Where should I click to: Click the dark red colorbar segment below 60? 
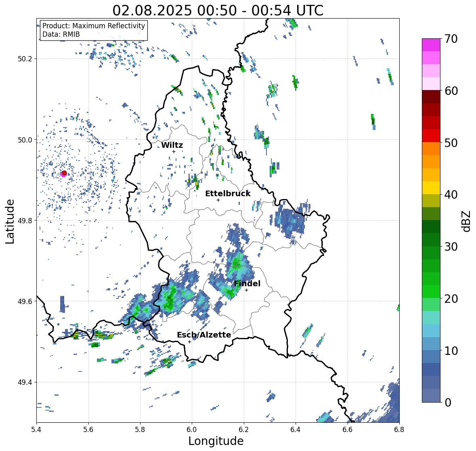pos(431,97)
